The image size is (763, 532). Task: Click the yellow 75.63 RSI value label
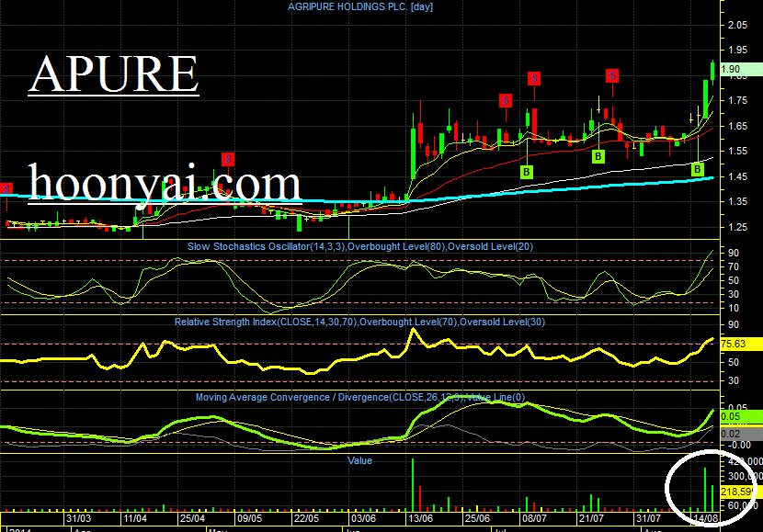coord(742,344)
